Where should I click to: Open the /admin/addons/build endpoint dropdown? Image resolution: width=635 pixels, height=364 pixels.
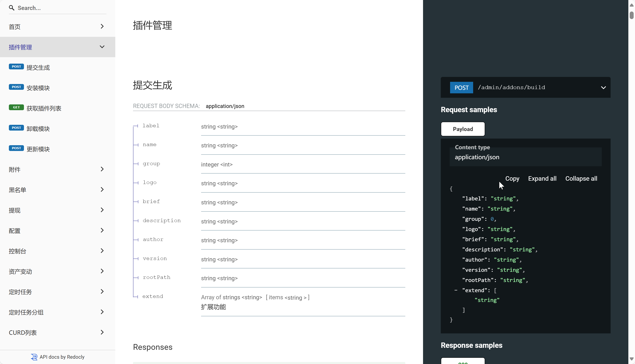pyautogui.click(x=603, y=88)
